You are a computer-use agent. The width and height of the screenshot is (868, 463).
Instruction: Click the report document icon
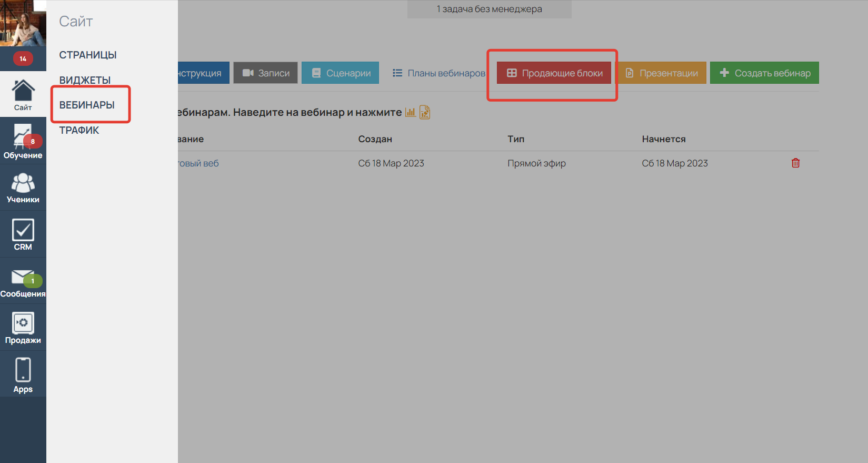425,112
